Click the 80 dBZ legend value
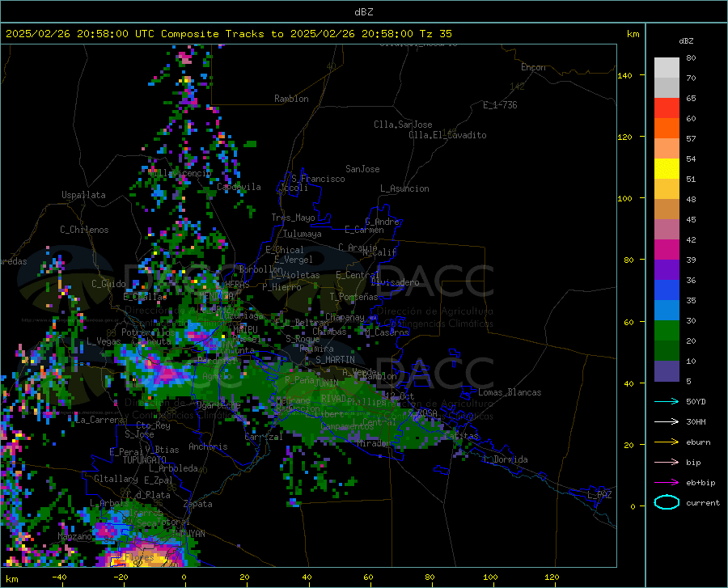 [x=691, y=58]
